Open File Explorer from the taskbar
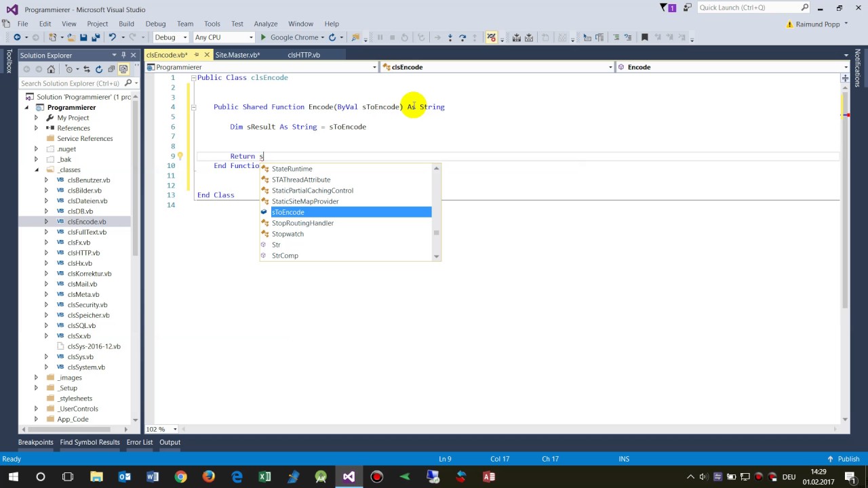The image size is (868, 488). [x=96, y=477]
